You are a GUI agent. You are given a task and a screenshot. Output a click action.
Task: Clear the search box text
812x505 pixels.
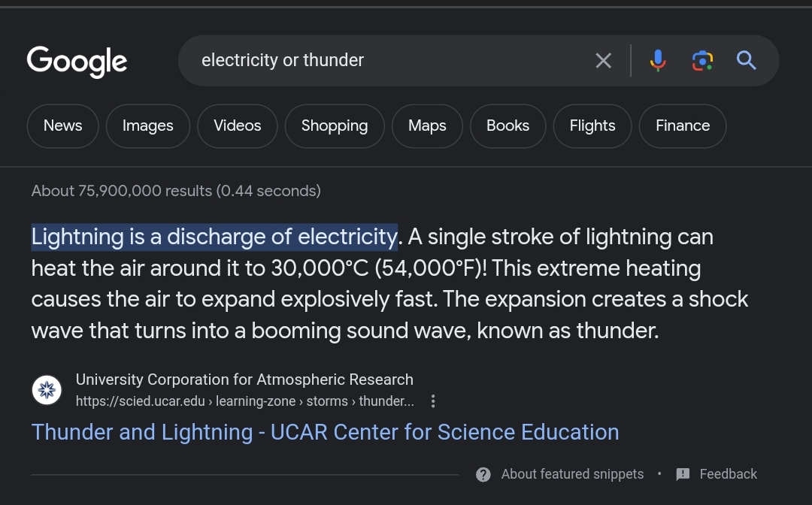603,60
